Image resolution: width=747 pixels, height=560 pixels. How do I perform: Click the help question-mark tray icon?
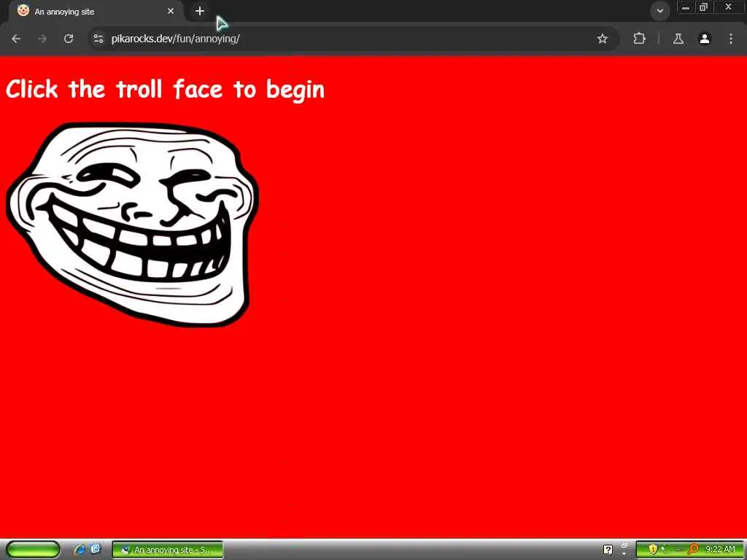(608, 550)
